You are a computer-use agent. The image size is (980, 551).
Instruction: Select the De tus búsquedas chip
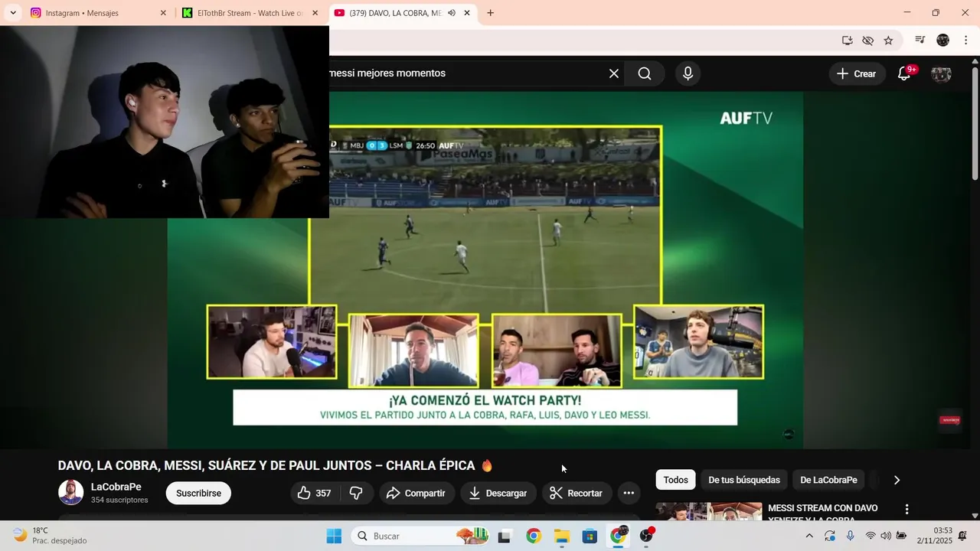coord(744,480)
